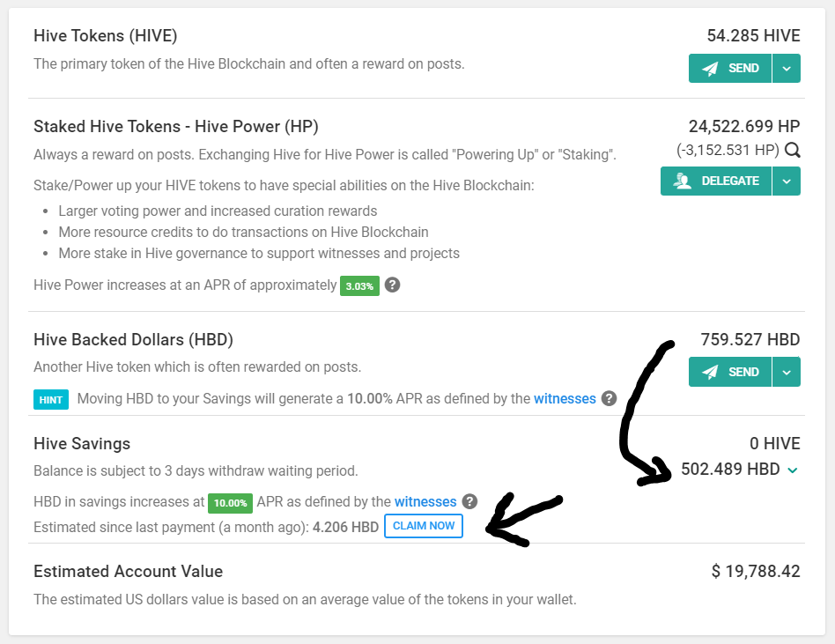The image size is (835, 644).
Task: Click the DELEGATE Hive Power button
Action: coord(716,181)
